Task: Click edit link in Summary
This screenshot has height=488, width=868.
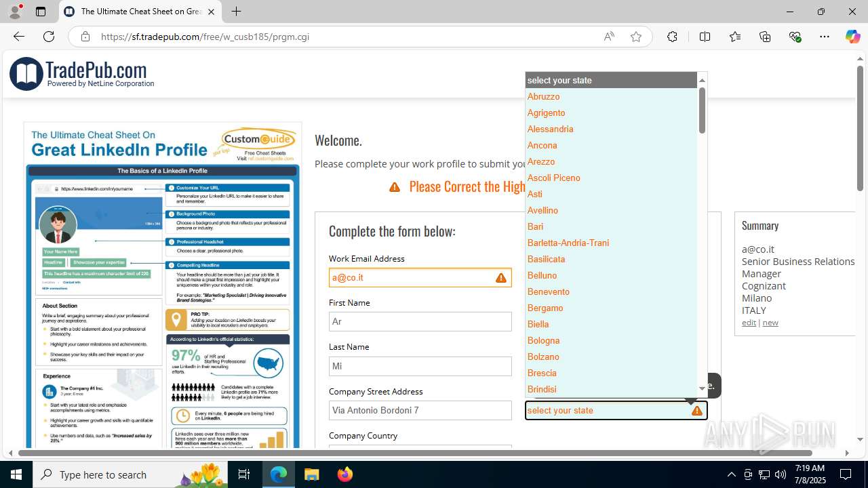Action: [749, 323]
